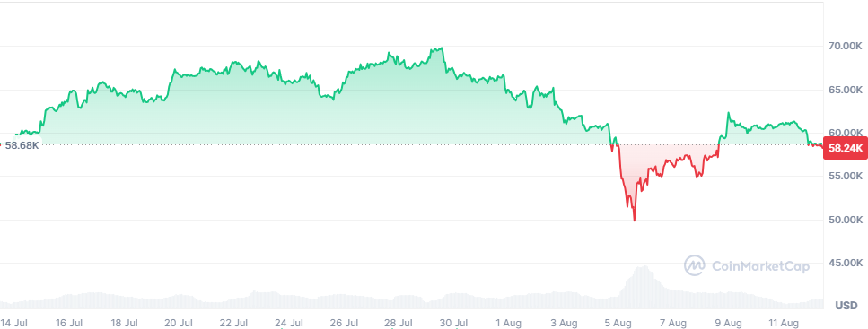The width and height of the screenshot is (868, 329).
Task: Click the lowest red price dip point
Action: (635, 220)
